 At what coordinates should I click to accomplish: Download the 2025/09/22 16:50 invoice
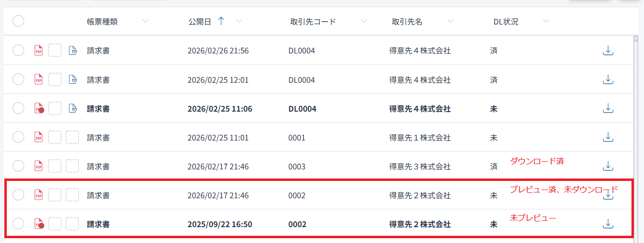[x=608, y=224]
